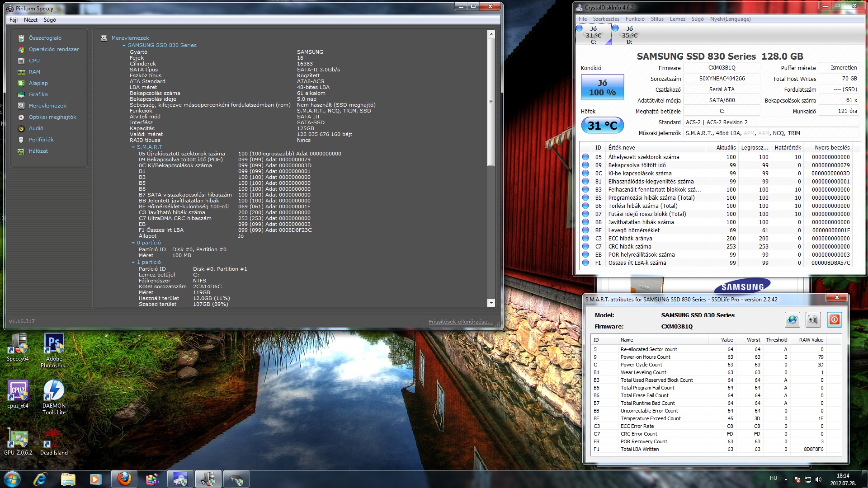Switch to Firefox in taskbar
Screen dimensions: 868x488
(x=124, y=479)
